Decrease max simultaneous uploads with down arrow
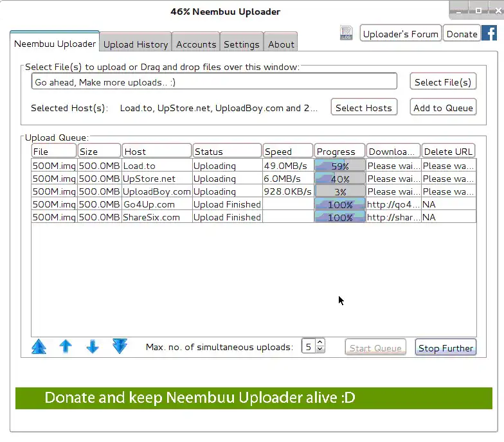The image size is (504, 442). pos(320,349)
